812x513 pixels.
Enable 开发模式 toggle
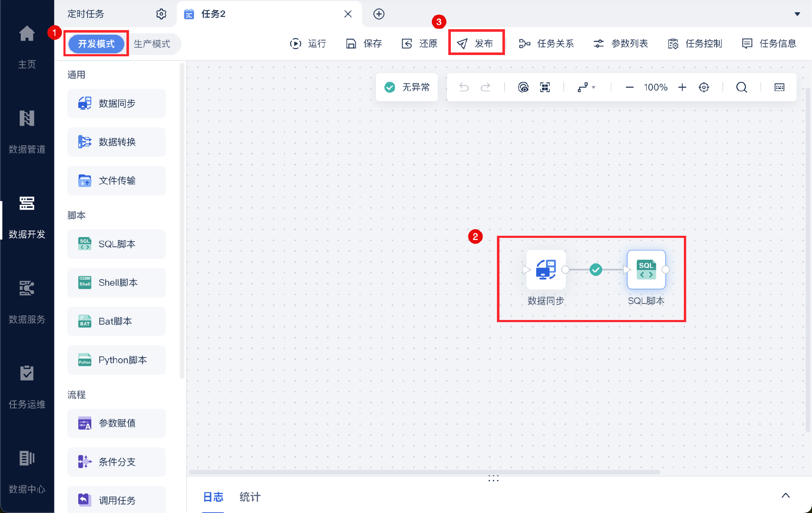tap(96, 44)
